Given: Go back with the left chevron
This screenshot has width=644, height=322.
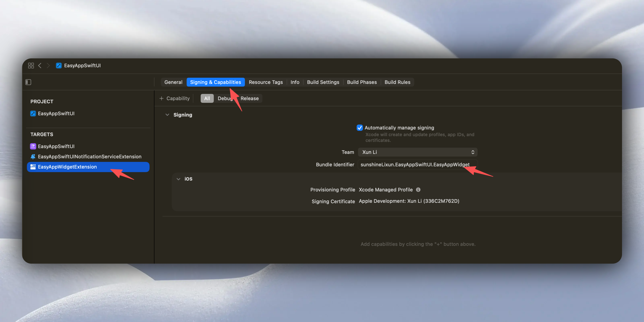Looking at the screenshot, I should coord(40,65).
